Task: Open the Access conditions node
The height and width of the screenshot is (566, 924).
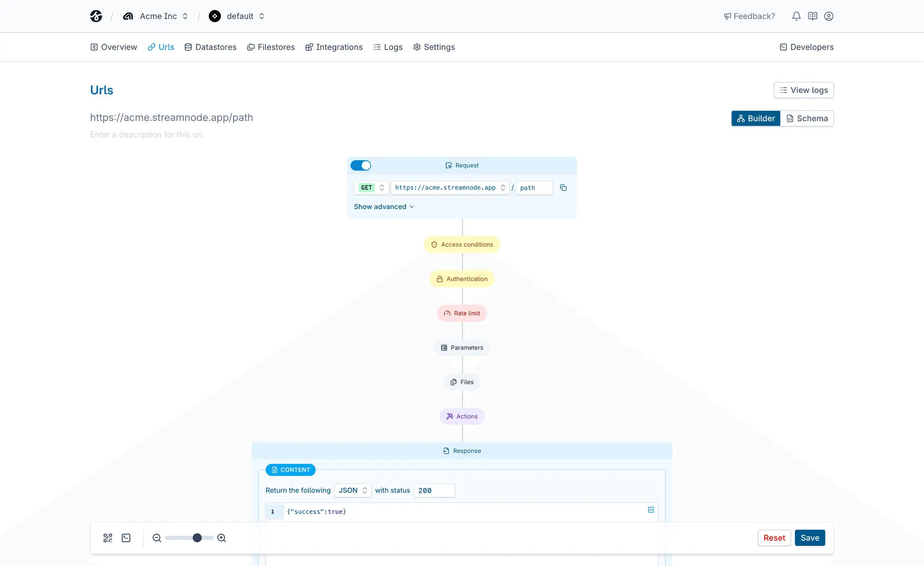Action: 462,245
